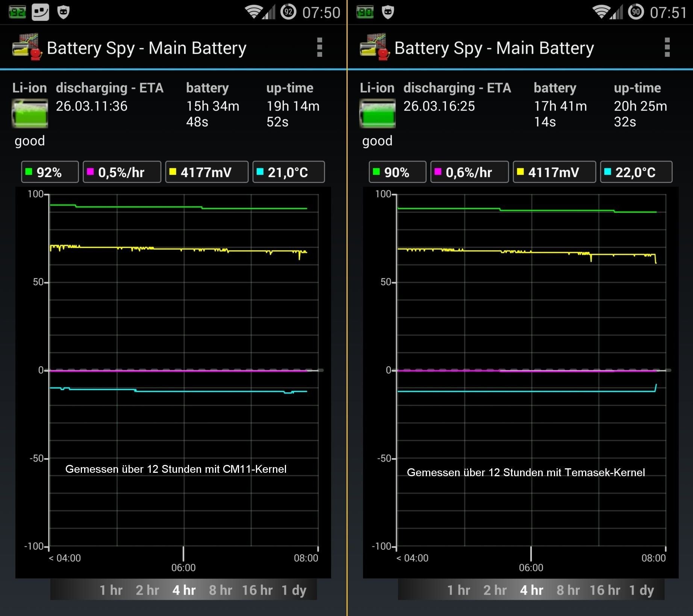Select 16 hr range in right graph

[605, 590]
